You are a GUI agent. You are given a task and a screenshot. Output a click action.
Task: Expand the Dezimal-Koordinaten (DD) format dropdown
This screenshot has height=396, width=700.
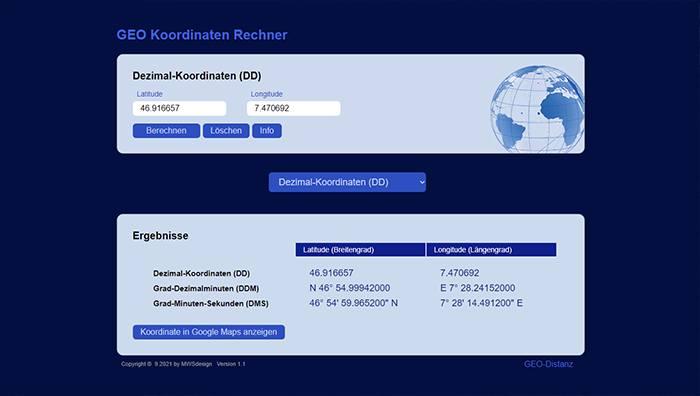pos(347,182)
